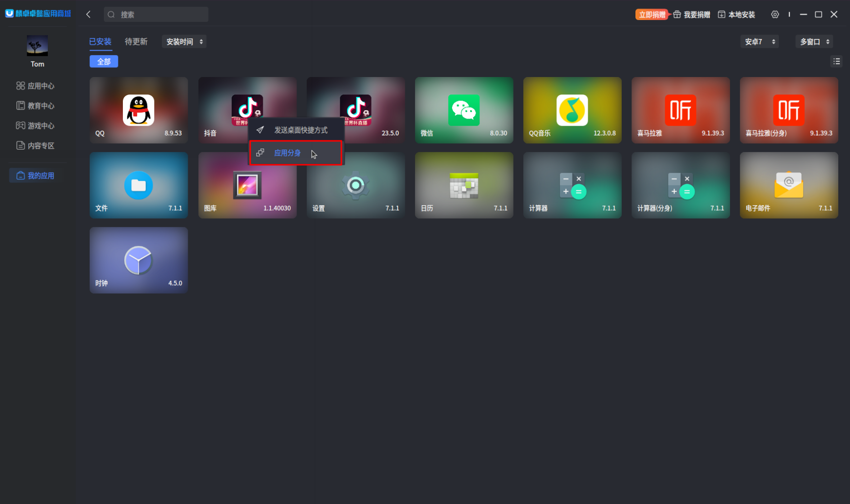Image resolution: width=850 pixels, height=504 pixels.
Task: Expand the 安装时间 sort dropdown
Action: (x=184, y=42)
